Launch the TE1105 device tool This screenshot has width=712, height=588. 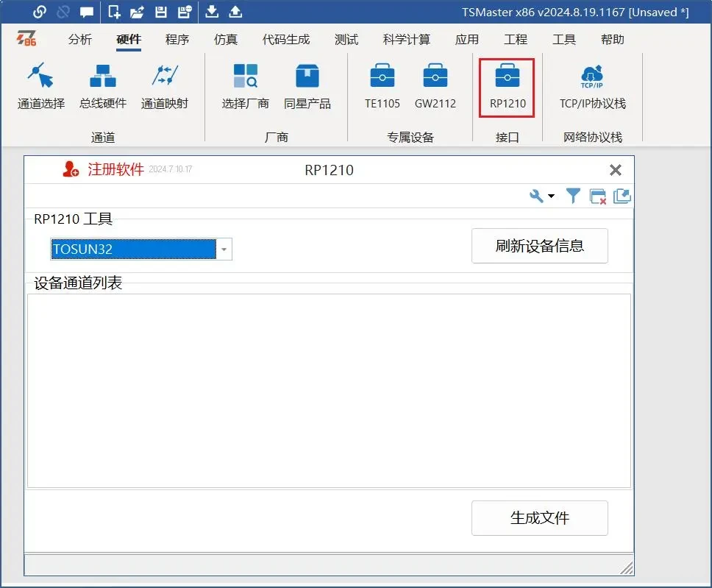(382, 85)
